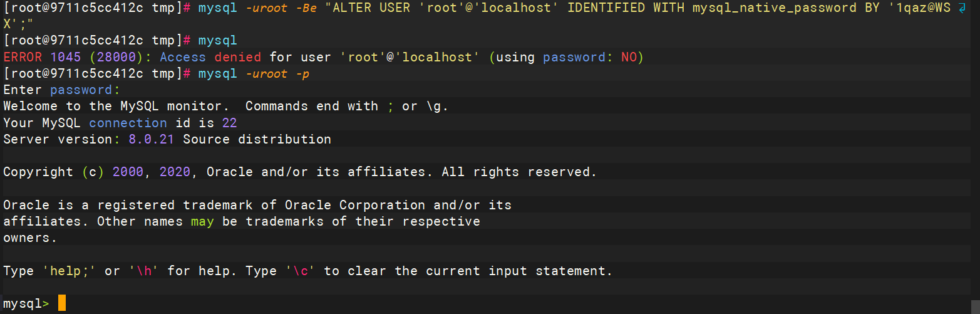Click the '\c' clear shortcut text
Viewport: 980px width, 314px height.
pyautogui.click(x=301, y=271)
